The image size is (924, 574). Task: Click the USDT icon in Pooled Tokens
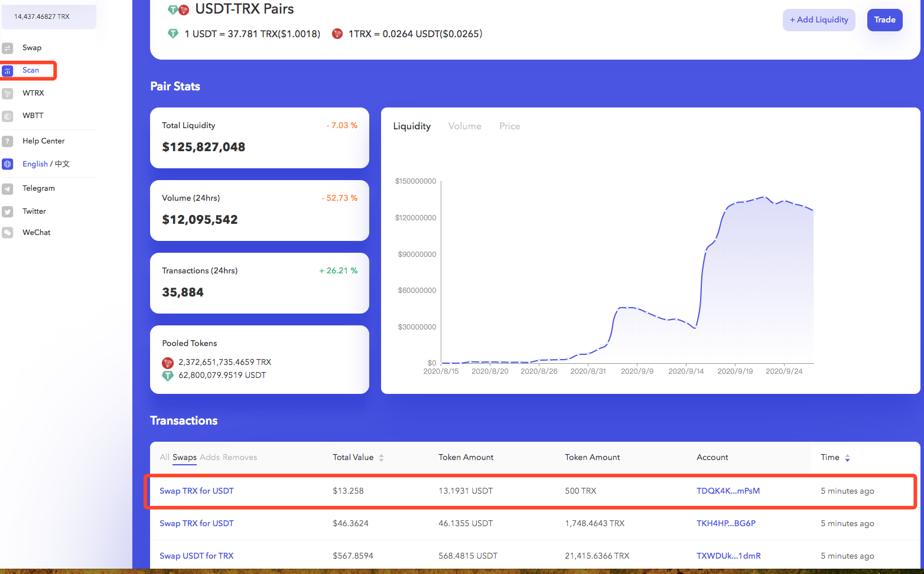pyautogui.click(x=168, y=376)
